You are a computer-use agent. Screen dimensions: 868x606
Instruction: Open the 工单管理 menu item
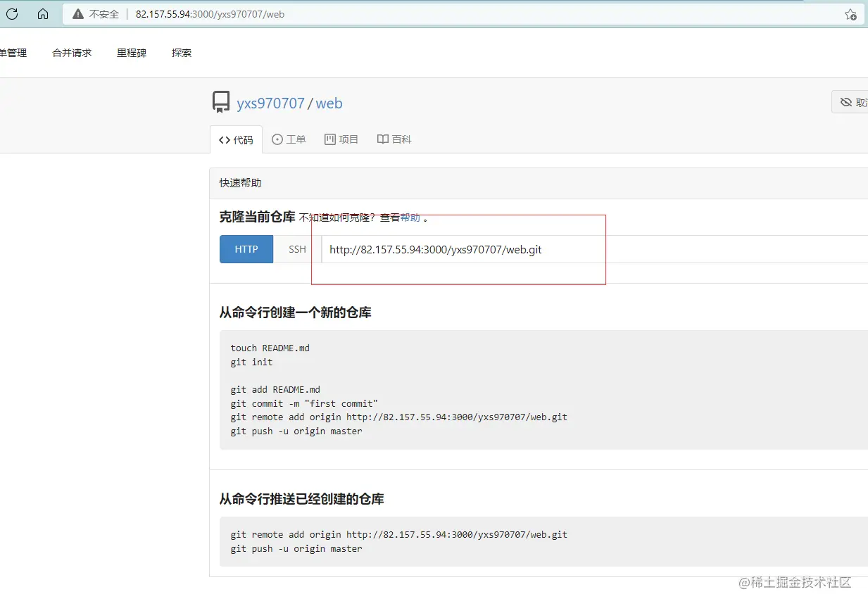coord(13,53)
